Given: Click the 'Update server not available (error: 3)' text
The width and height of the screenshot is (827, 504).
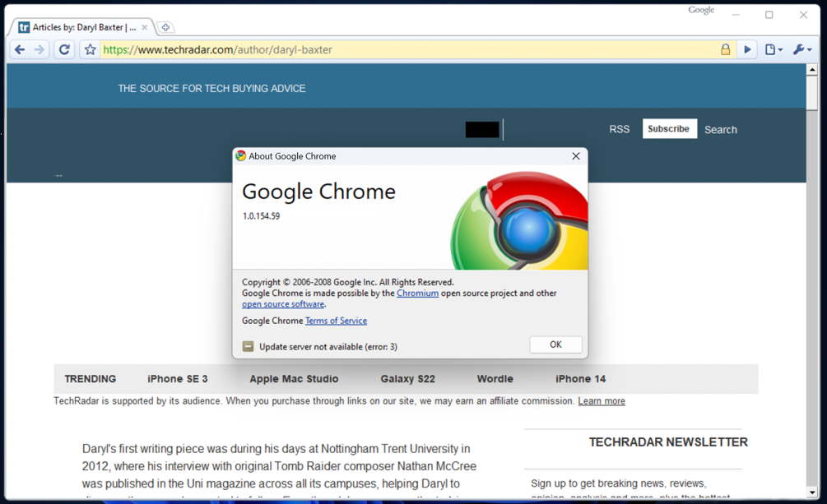Looking at the screenshot, I should point(328,347).
